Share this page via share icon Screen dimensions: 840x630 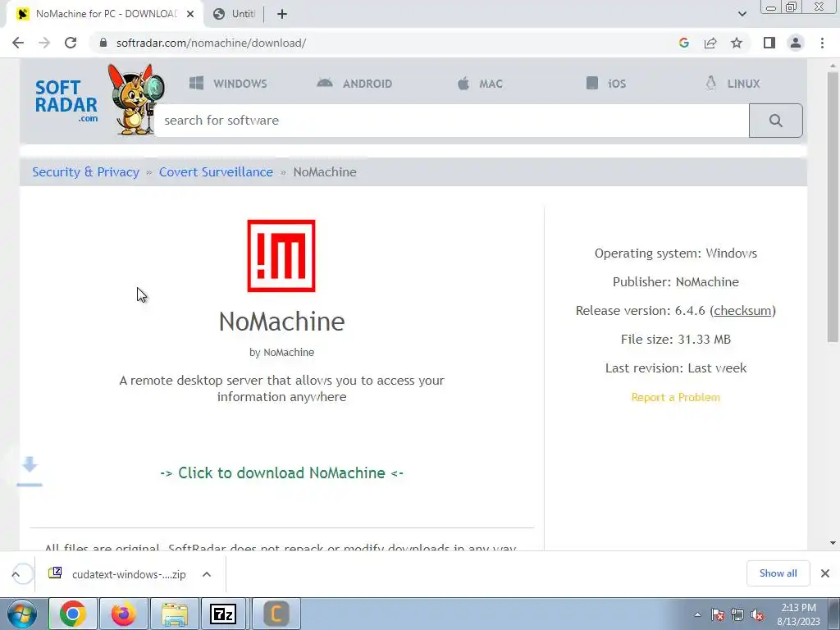(x=710, y=43)
